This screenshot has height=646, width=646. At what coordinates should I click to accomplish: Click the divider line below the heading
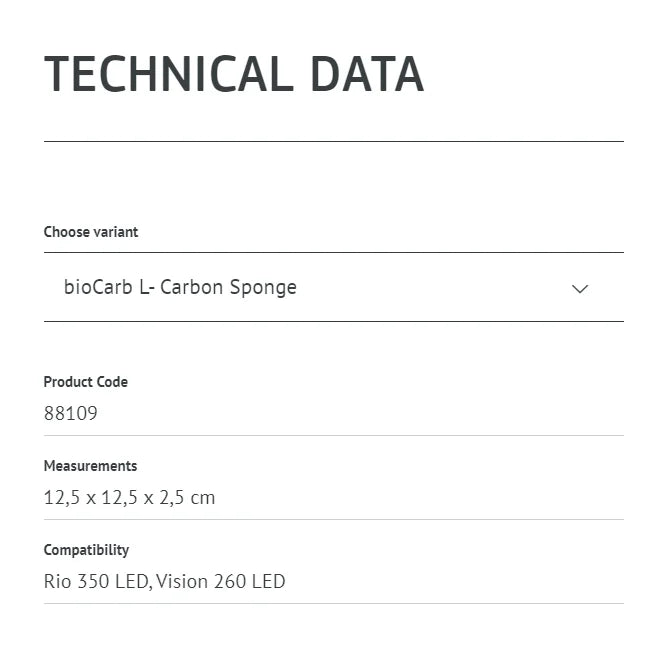[x=333, y=141]
